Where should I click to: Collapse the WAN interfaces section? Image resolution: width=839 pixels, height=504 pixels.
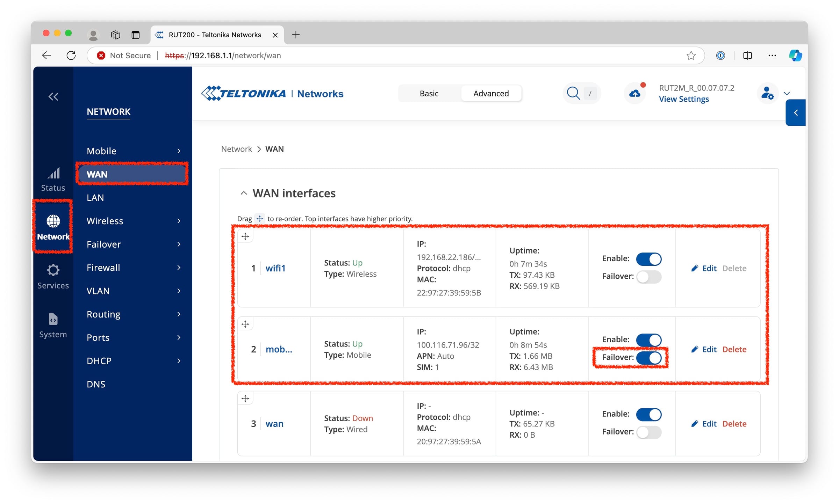[244, 193]
